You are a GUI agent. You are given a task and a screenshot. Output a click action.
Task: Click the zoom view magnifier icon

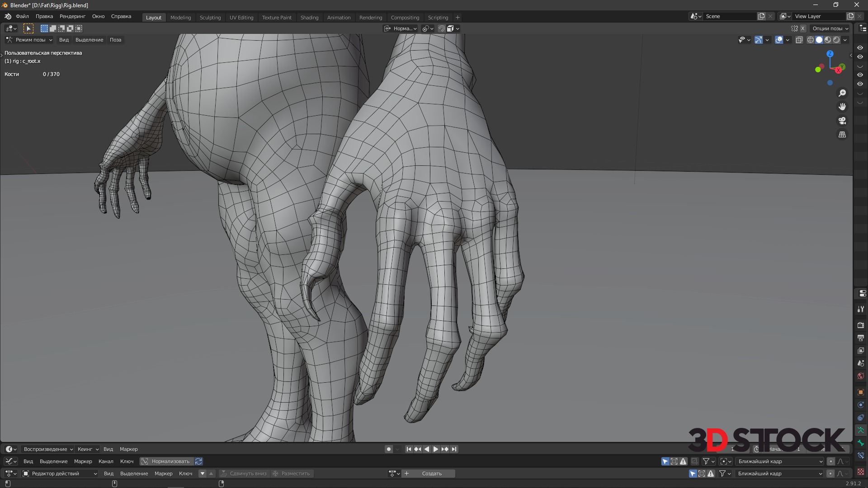842,93
